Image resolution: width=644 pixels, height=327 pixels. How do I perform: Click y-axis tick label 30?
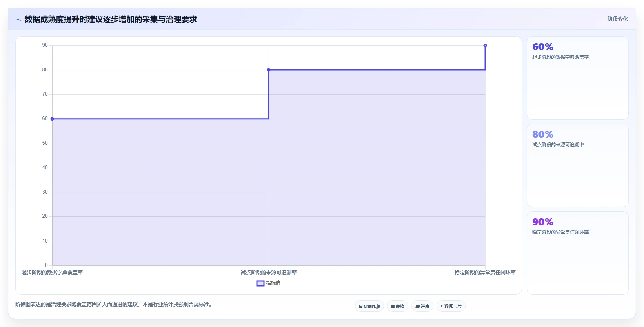click(45, 192)
